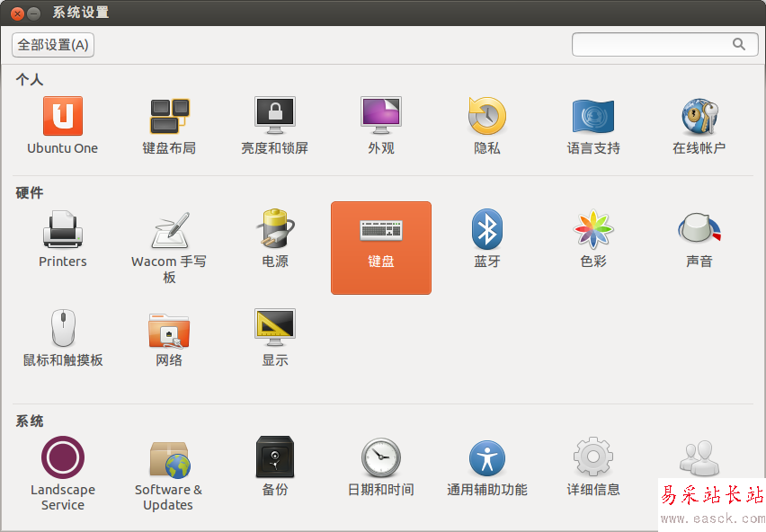Open 电源 power settings

[275, 239]
